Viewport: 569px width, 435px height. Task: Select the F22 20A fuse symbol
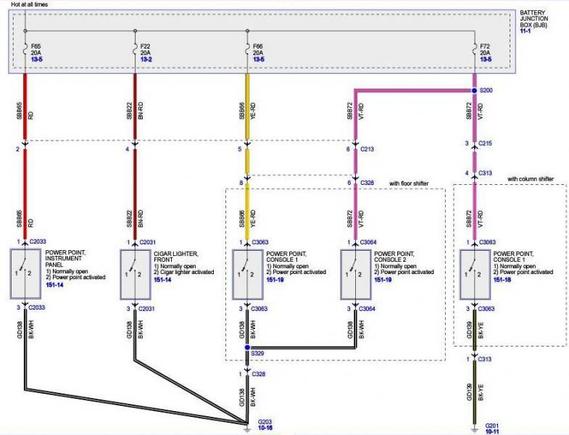tap(135, 49)
